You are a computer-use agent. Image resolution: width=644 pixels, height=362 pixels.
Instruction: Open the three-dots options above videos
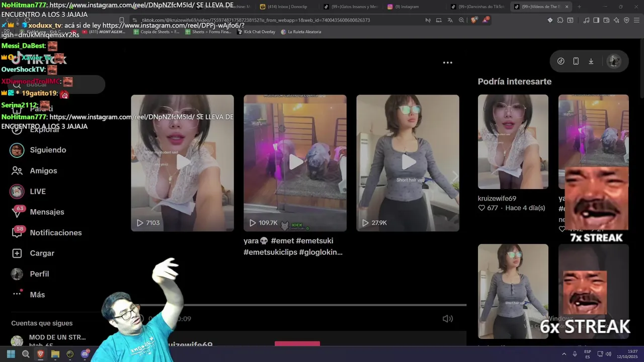click(447, 62)
